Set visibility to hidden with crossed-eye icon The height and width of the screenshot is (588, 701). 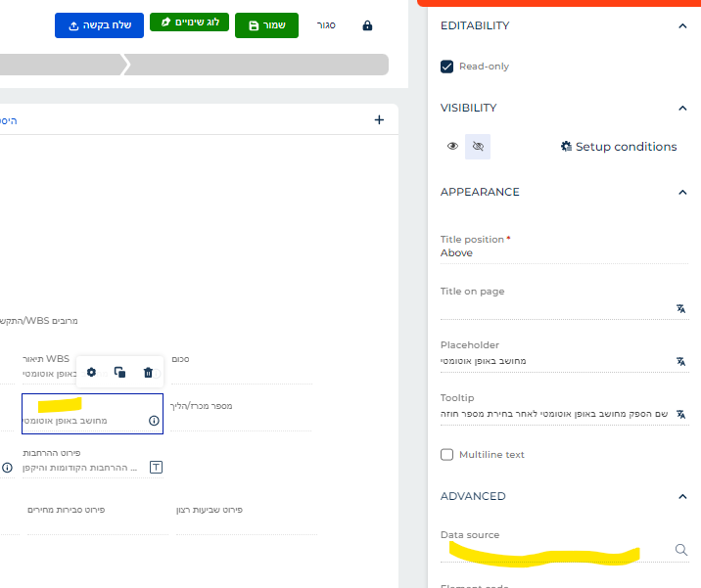[478, 146]
